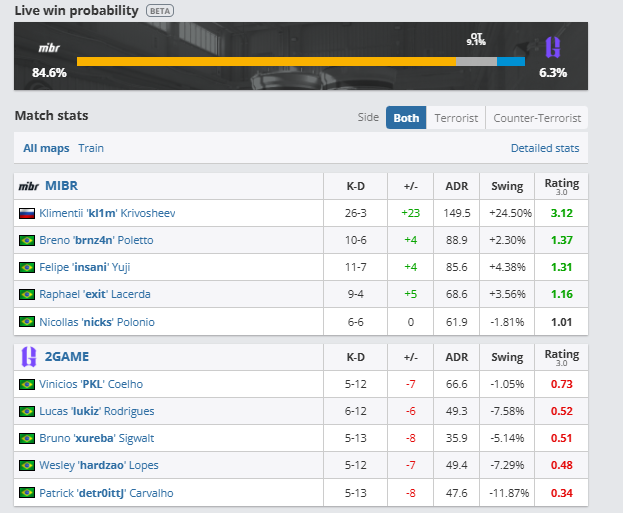Click the Brazil flag next to exit
This screenshot has height=513, width=623.
pyautogui.click(x=27, y=294)
